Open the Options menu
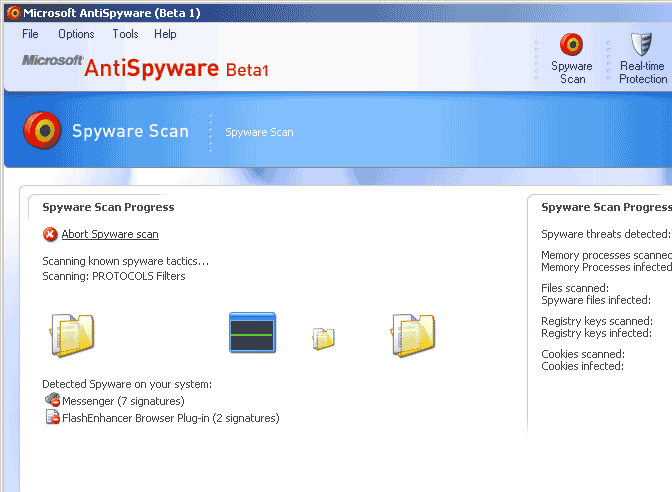The image size is (672, 492). pos(76,34)
